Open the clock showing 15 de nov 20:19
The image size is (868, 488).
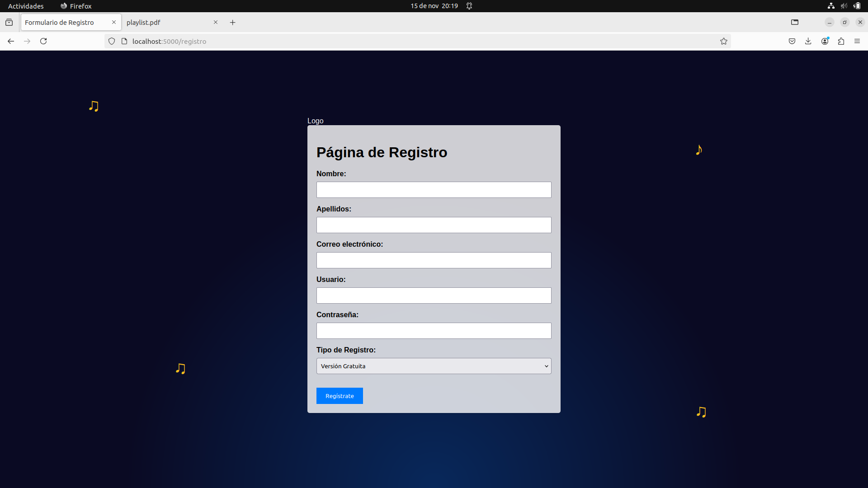(x=434, y=6)
